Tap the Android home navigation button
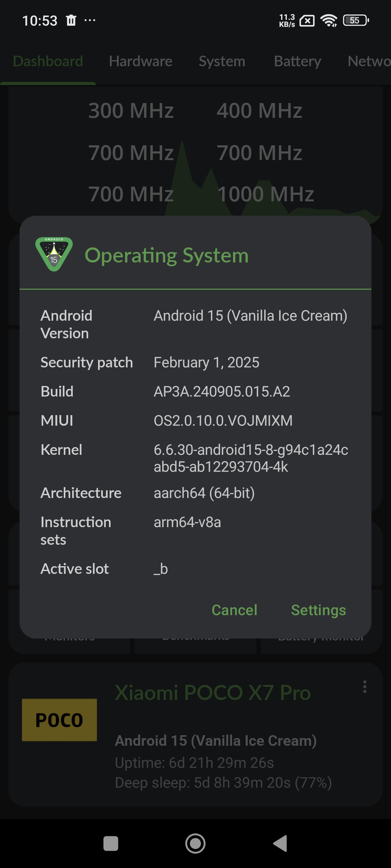The width and height of the screenshot is (391, 868). (x=195, y=843)
